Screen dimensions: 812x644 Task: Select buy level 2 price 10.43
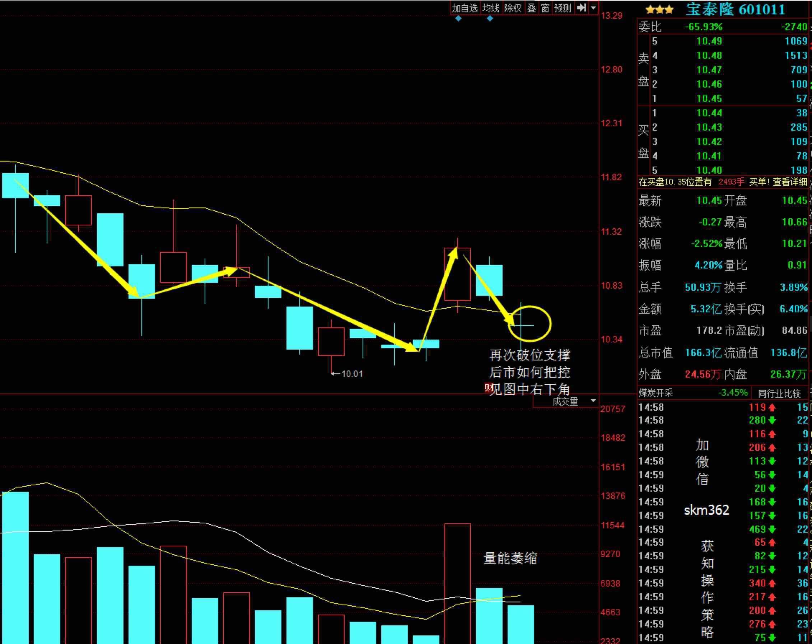pos(709,127)
